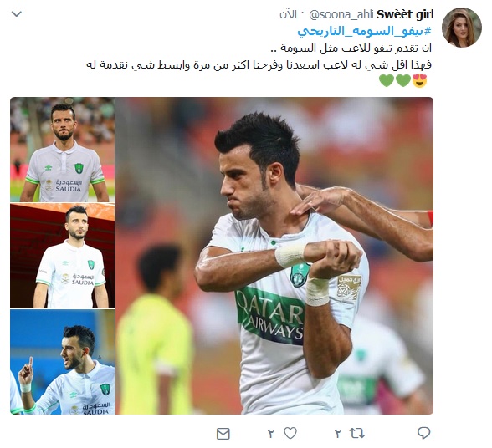Click the retweet count number
This screenshot has width=492, height=448.
[337, 434]
